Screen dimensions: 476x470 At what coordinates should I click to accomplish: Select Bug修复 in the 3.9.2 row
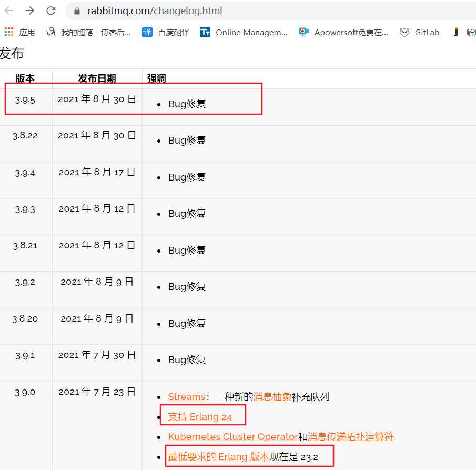(187, 286)
